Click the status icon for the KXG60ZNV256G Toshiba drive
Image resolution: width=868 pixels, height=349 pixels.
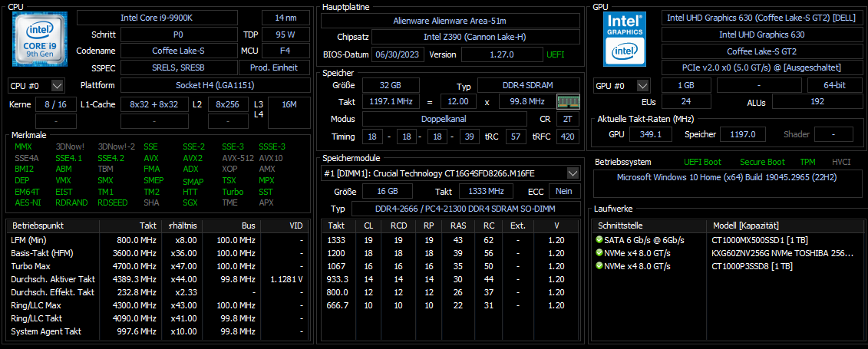(599, 253)
